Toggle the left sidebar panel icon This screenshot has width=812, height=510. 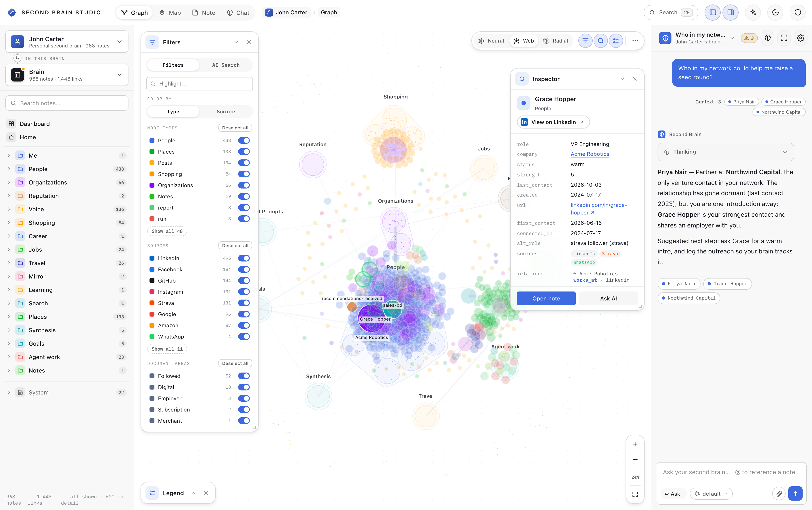coord(713,13)
